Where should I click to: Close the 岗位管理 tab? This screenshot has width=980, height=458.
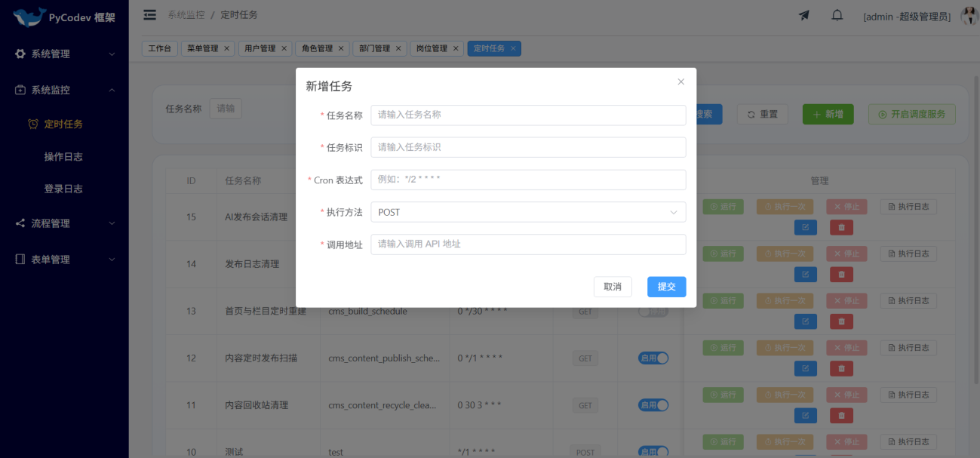(x=456, y=48)
